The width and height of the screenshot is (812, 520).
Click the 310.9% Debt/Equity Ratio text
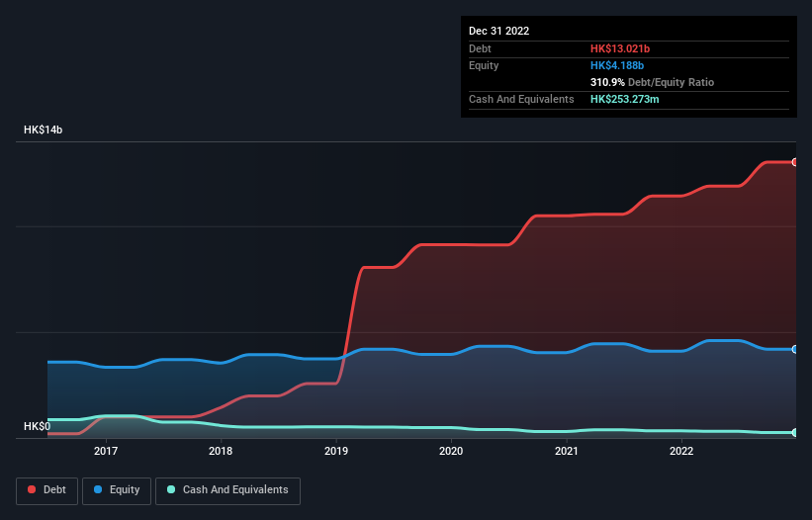click(x=653, y=82)
